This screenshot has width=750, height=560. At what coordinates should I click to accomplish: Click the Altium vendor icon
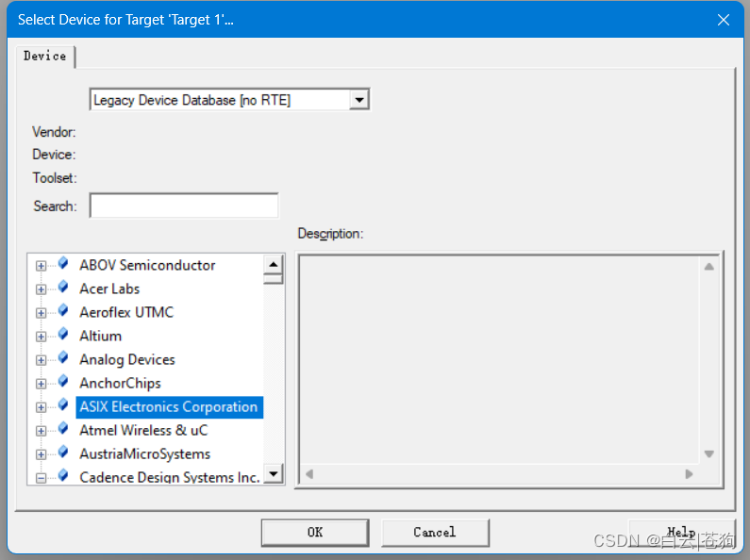[x=63, y=334]
